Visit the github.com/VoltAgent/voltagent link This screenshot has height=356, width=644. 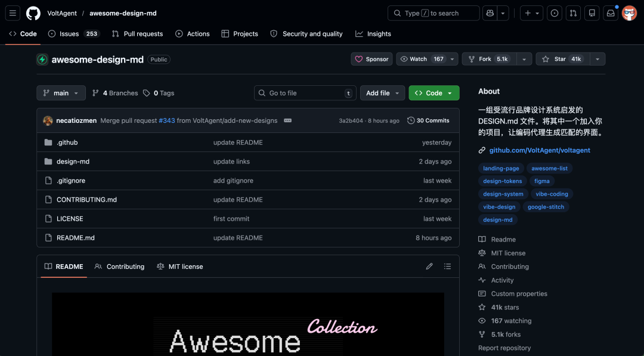coord(540,150)
